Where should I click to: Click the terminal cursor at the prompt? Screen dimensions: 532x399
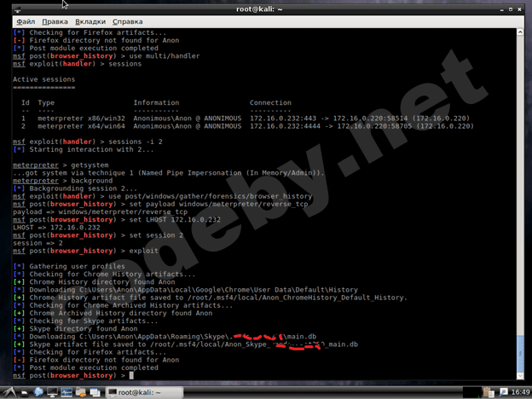[131, 376]
